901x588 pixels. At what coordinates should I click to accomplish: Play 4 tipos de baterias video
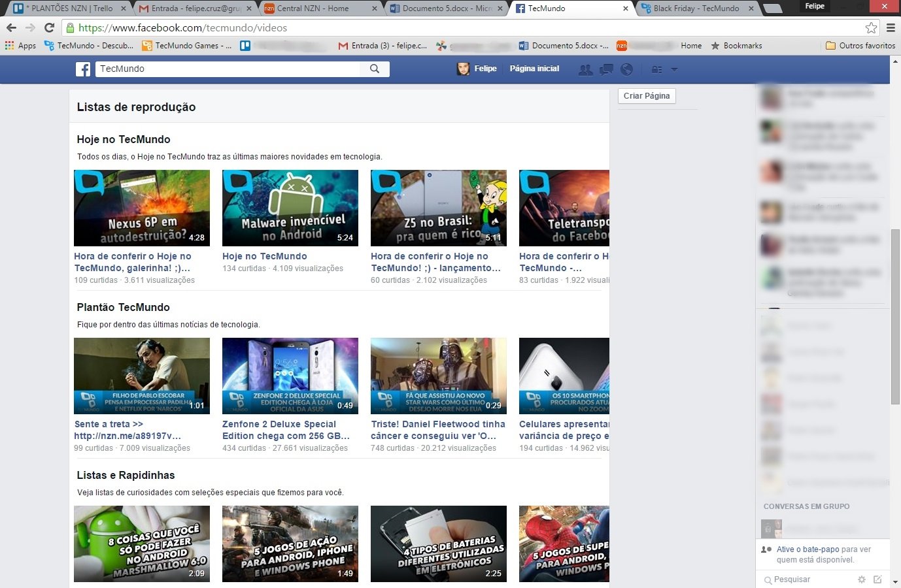point(439,544)
